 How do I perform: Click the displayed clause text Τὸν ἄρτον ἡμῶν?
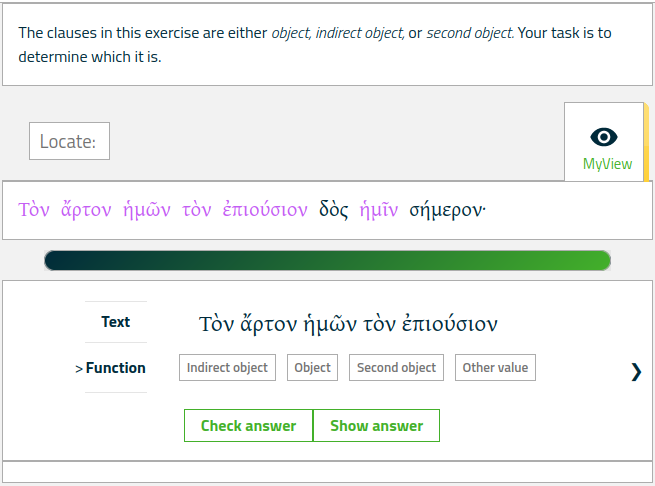pos(278,324)
